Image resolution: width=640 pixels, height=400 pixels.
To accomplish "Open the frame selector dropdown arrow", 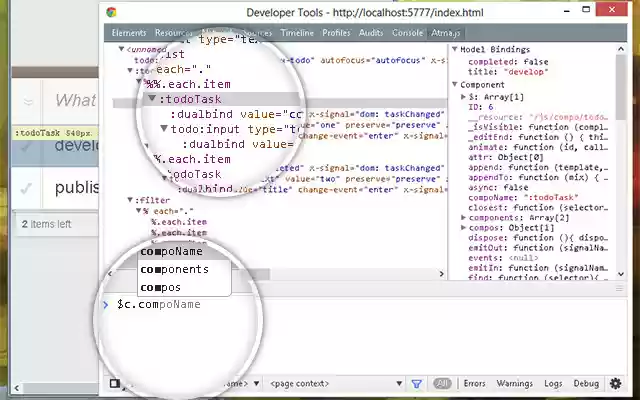I will (257, 384).
